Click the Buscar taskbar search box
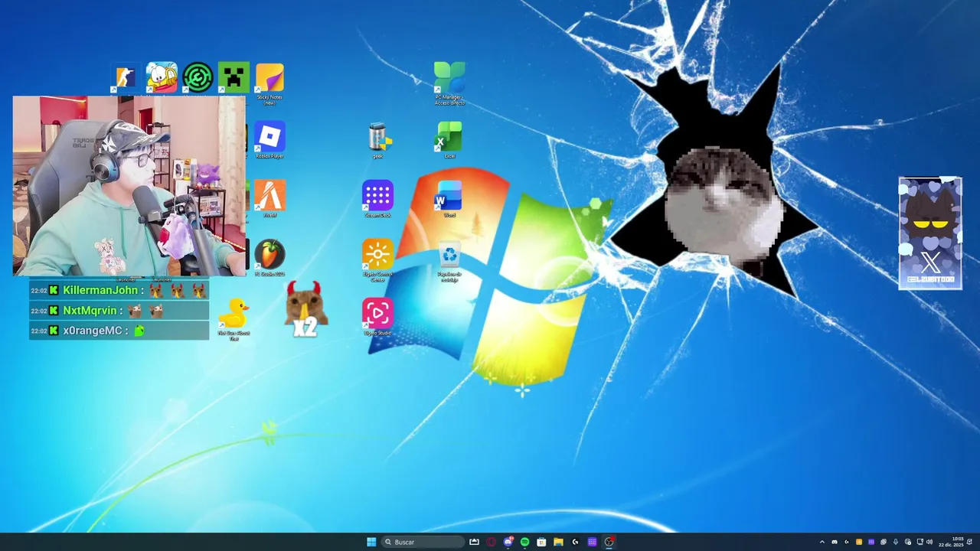Viewport: 980px width, 551px height. click(423, 542)
